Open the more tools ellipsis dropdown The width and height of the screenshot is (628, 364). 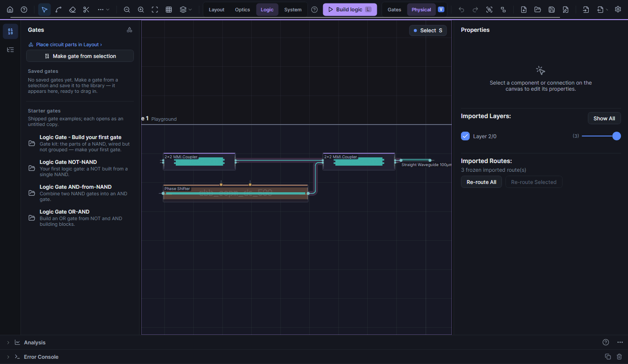click(103, 10)
